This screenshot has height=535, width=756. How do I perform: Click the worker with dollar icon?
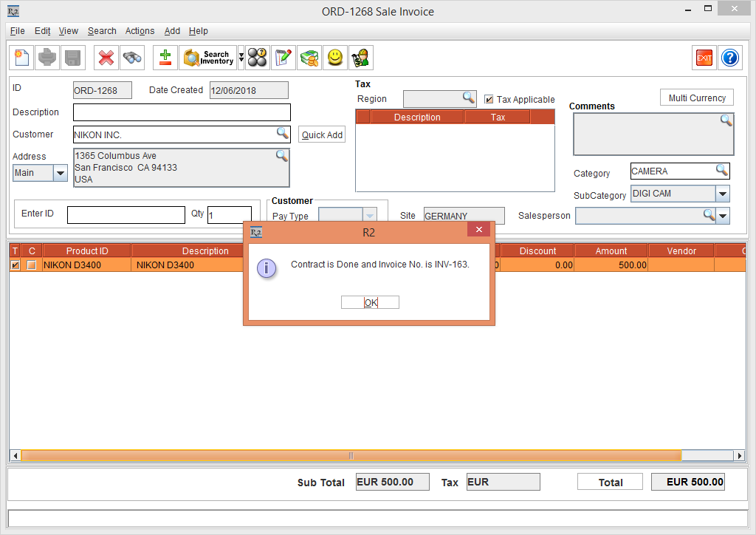tap(360, 58)
